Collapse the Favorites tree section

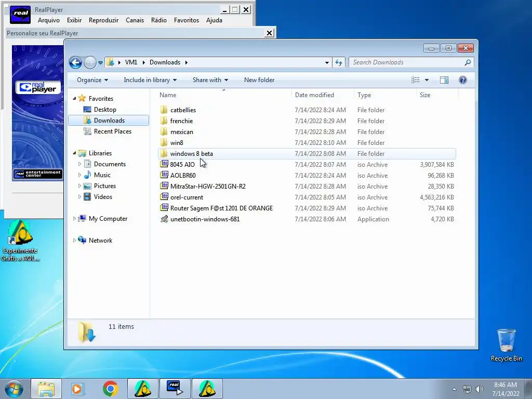74,98
